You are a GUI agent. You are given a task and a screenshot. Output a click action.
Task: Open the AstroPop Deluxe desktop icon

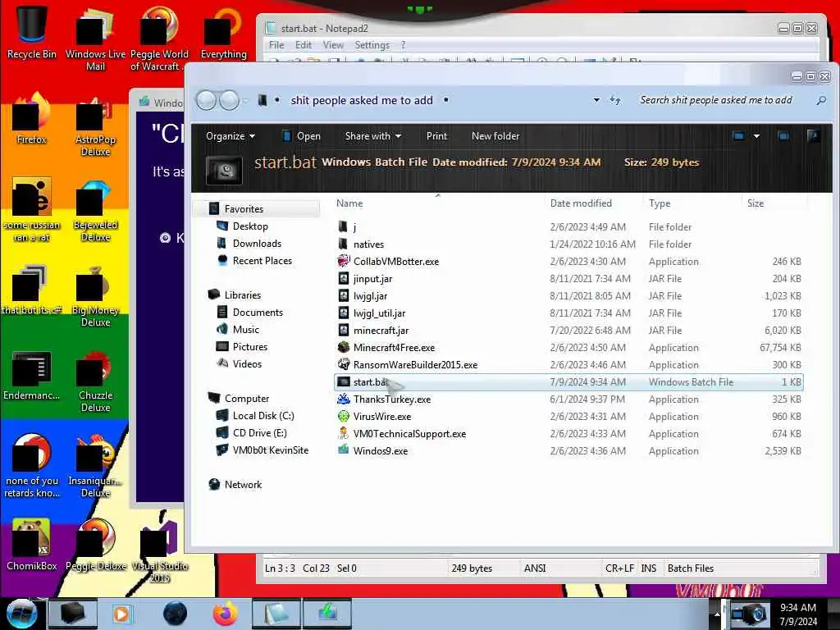(95, 127)
